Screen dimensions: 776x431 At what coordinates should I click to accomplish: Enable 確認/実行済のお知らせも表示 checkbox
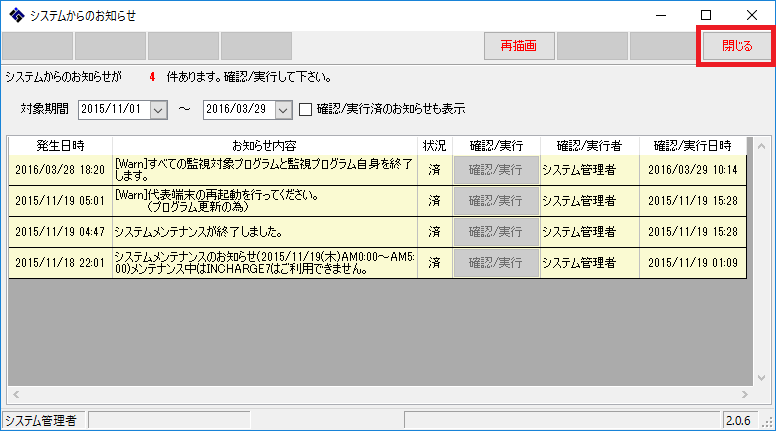(x=305, y=109)
